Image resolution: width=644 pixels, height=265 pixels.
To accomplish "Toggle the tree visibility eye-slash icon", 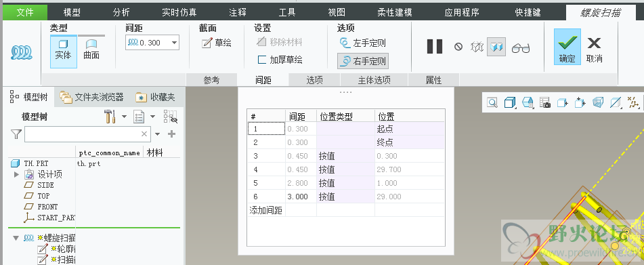I will (x=170, y=117).
